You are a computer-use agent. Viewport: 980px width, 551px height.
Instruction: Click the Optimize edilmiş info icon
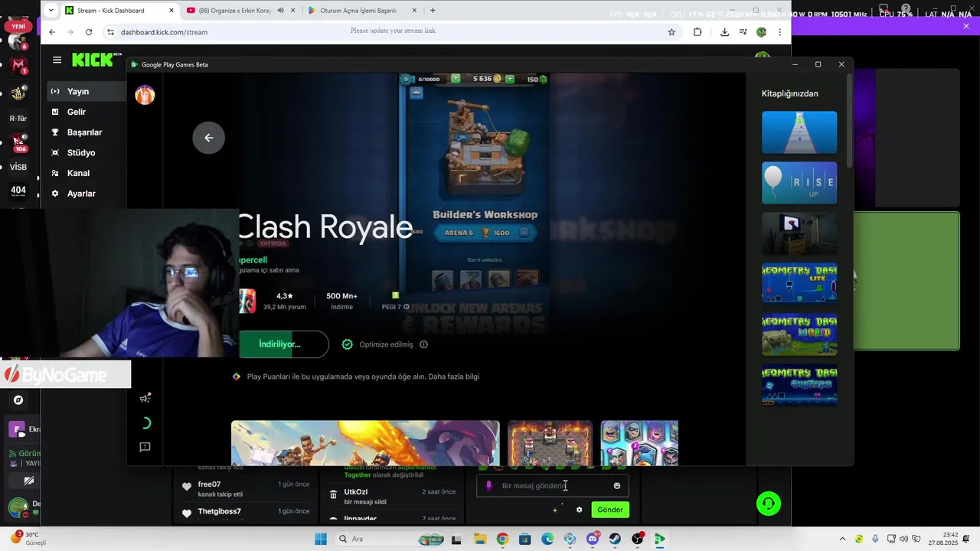(x=423, y=344)
